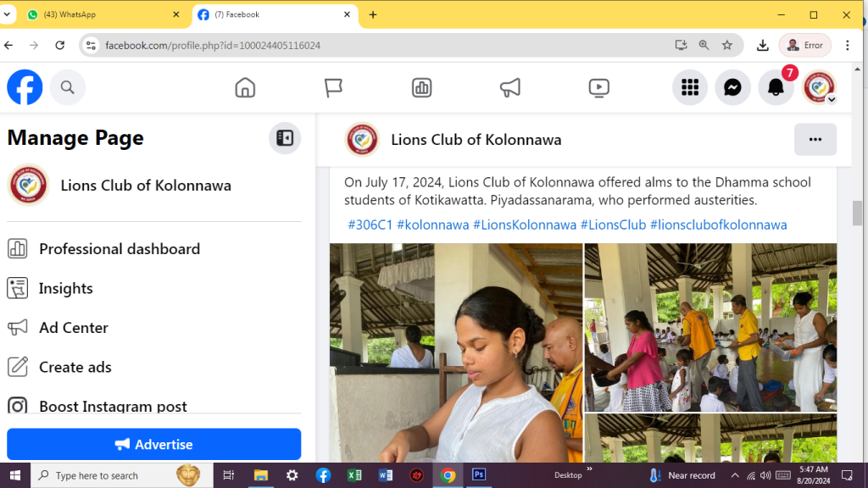The height and width of the screenshot is (488, 868).
Task: Follow the #LionsClub hashtag
Action: pyautogui.click(x=613, y=225)
